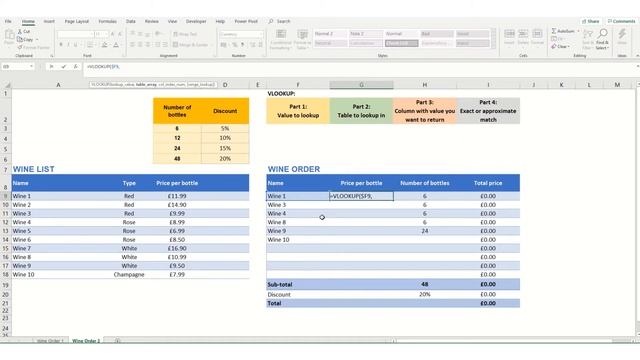Switch to the Insert ribbon tab
The image size is (640, 360).
click(49, 21)
